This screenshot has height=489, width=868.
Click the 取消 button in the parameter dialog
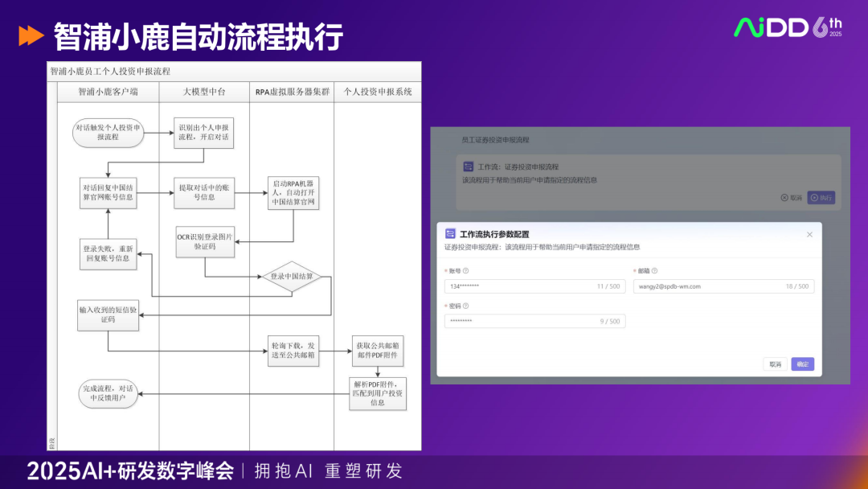(x=775, y=363)
